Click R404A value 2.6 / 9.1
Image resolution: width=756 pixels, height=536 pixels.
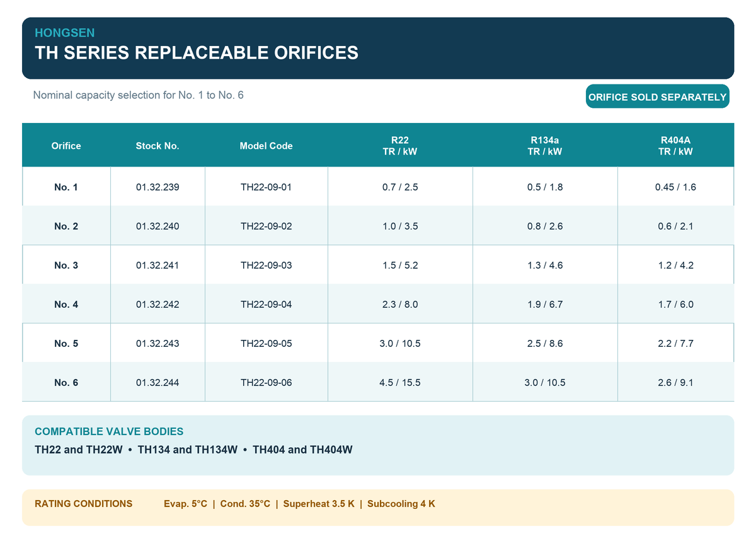[675, 383]
